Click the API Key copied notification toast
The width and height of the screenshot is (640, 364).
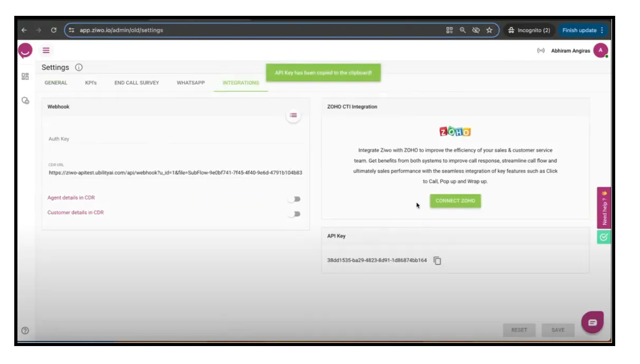pyautogui.click(x=323, y=72)
